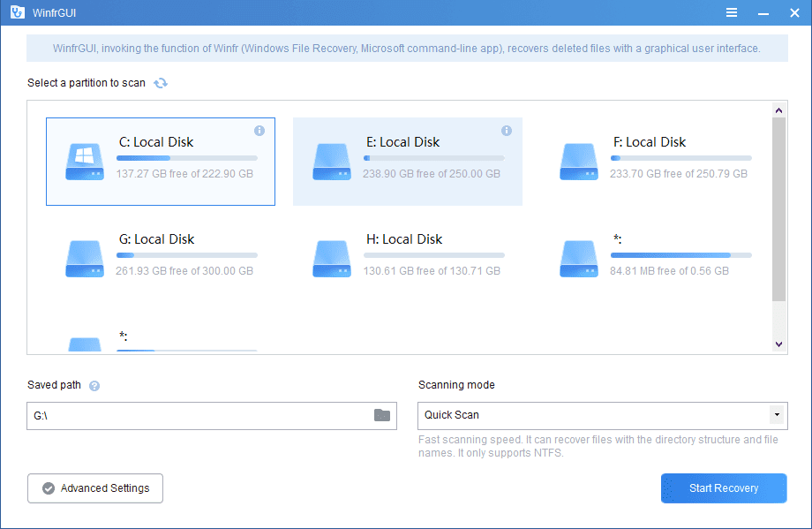Image resolution: width=812 pixels, height=529 pixels.
Task: Click scroll down arrow in partition list
Action: point(778,344)
